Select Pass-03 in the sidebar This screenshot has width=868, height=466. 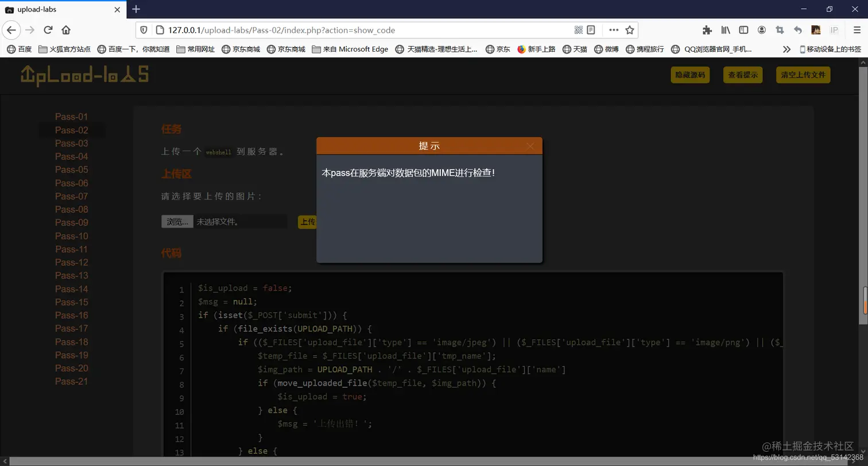point(71,143)
